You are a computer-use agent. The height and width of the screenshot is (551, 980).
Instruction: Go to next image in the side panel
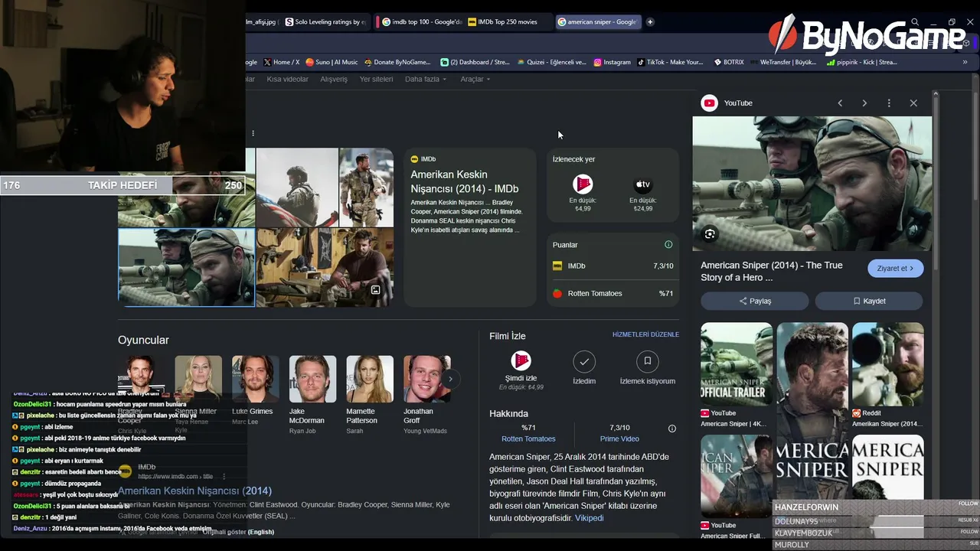point(864,103)
